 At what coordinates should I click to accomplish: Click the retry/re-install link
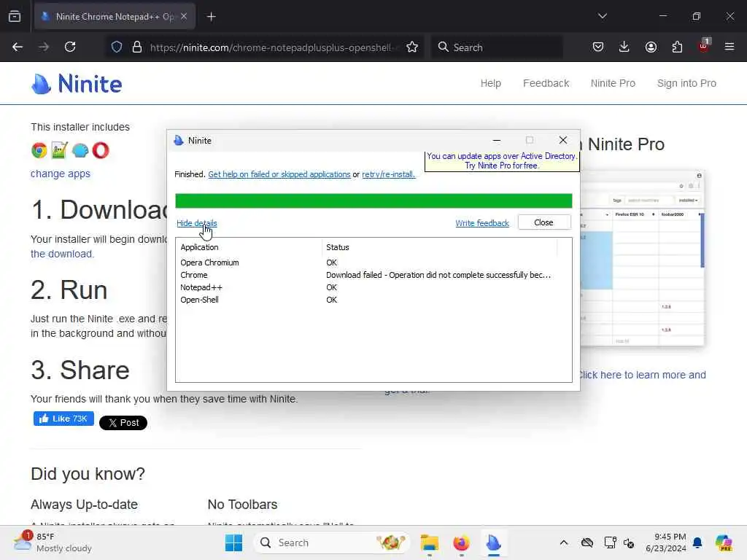(x=389, y=174)
